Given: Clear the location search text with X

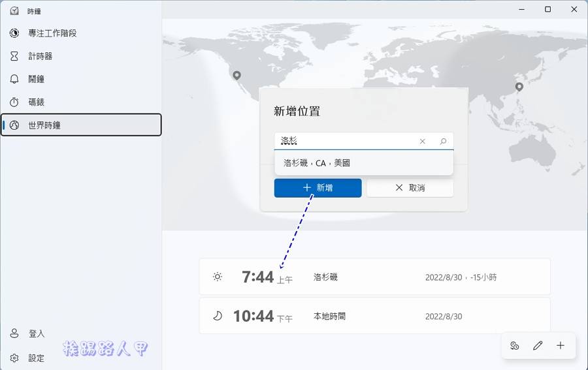Looking at the screenshot, I should point(422,142).
